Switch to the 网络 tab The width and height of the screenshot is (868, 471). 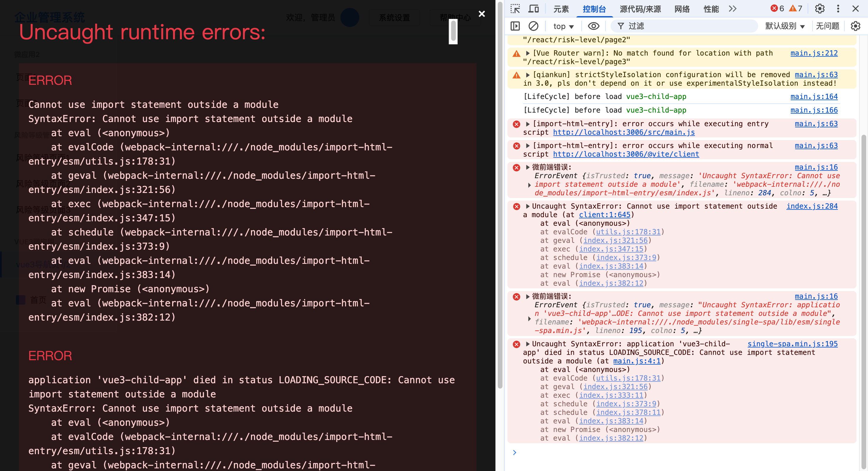coord(682,9)
